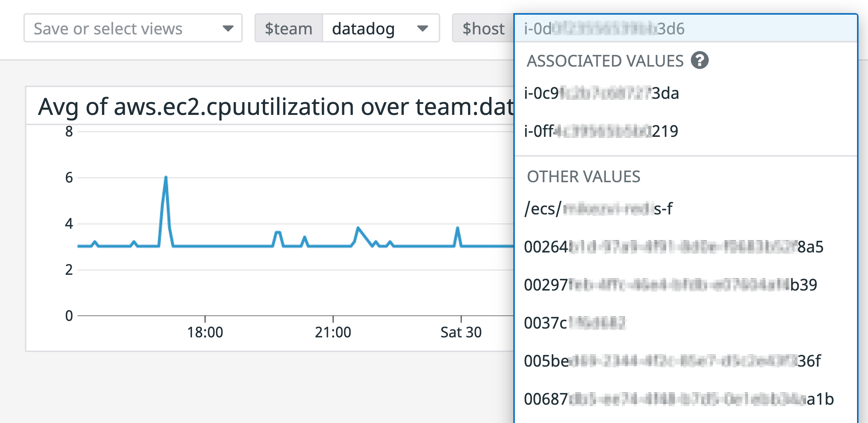Click the Sat 30 axis label

461,332
